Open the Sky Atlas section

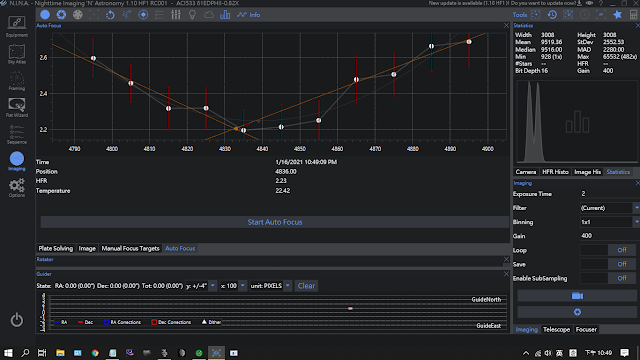tap(17, 54)
